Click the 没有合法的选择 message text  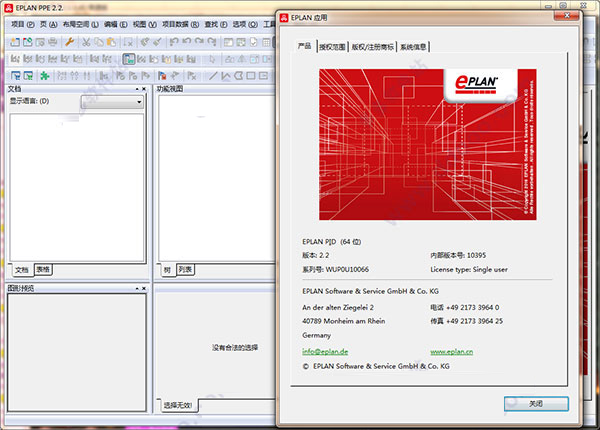pyautogui.click(x=235, y=347)
